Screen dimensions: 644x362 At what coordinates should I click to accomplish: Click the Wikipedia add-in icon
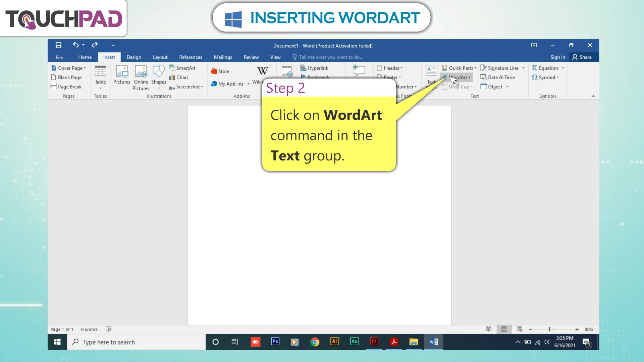(x=263, y=71)
